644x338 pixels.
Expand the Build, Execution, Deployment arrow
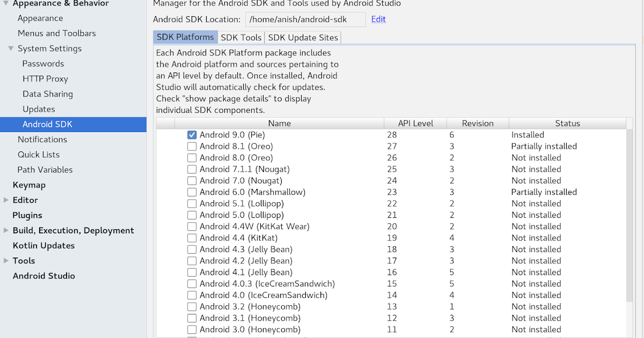[x=6, y=230]
